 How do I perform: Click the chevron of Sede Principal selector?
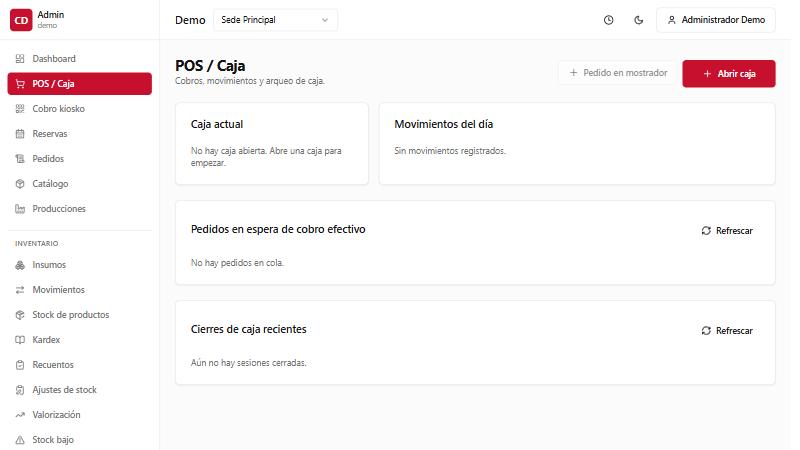(x=324, y=20)
